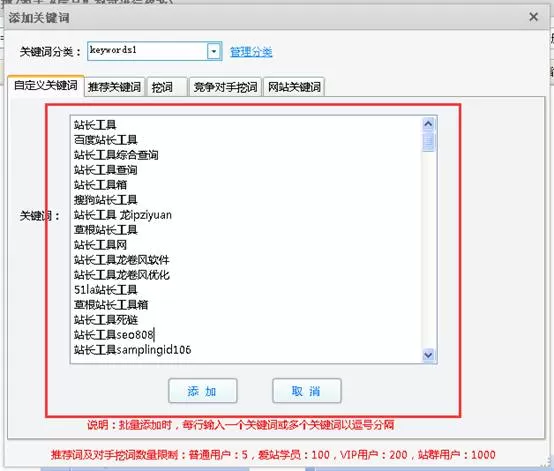
Task: Click the scrollbar down arrow in keyword list
Action: point(428,354)
